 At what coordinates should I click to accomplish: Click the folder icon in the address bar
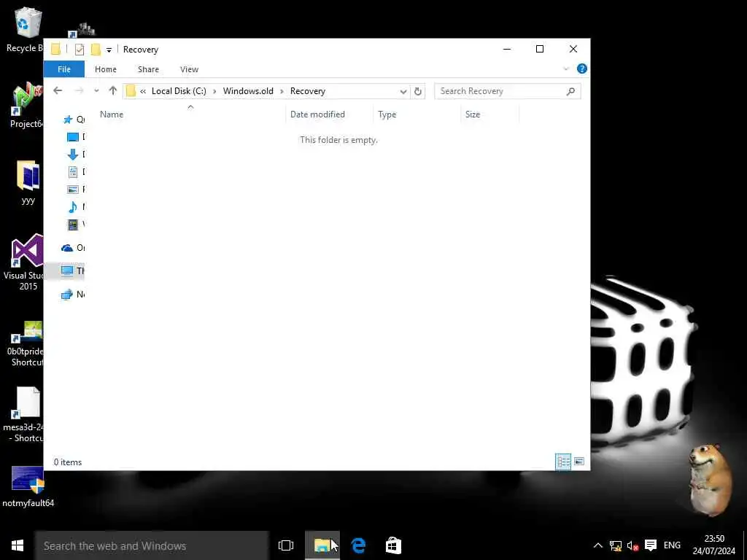pyautogui.click(x=131, y=91)
